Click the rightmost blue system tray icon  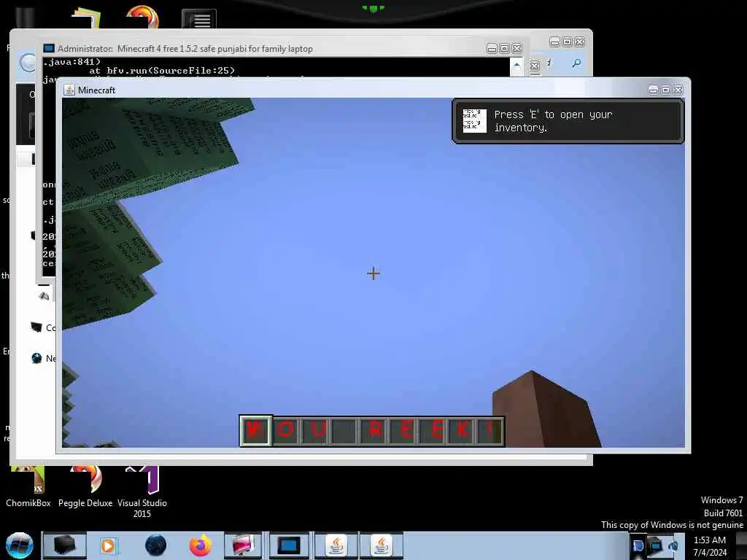tap(673, 545)
